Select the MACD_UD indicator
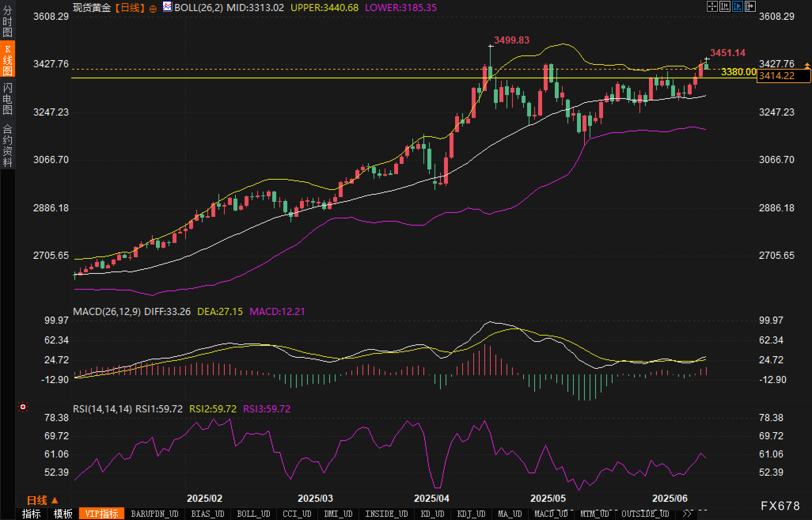The width and height of the screenshot is (812, 520). [x=551, y=514]
